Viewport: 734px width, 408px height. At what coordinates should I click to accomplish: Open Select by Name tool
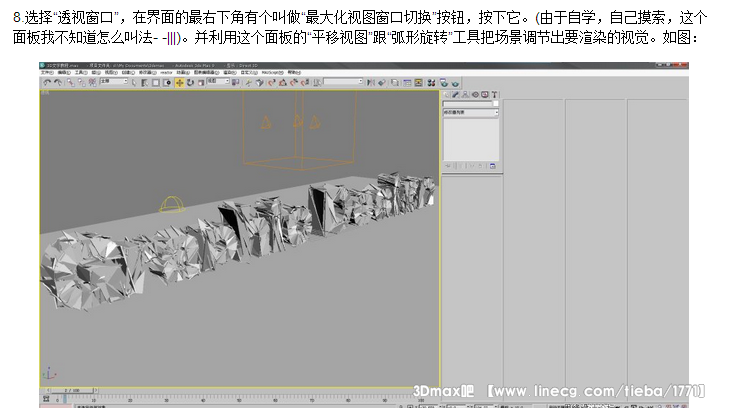coord(145,82)
